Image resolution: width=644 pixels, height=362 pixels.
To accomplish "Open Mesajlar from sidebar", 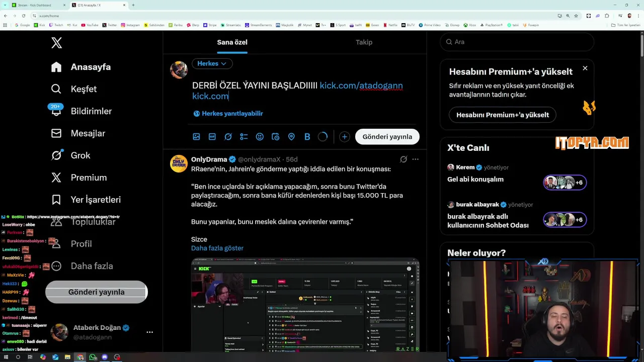I will pyautogui.click(x=78, y=133).
